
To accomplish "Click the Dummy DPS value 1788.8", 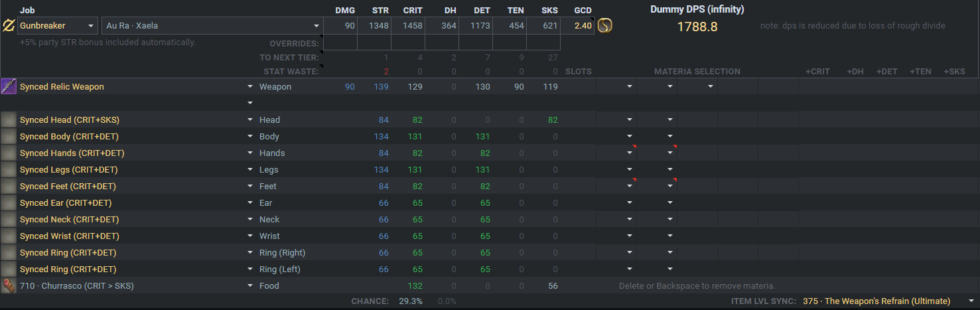I will coord(697,27).
